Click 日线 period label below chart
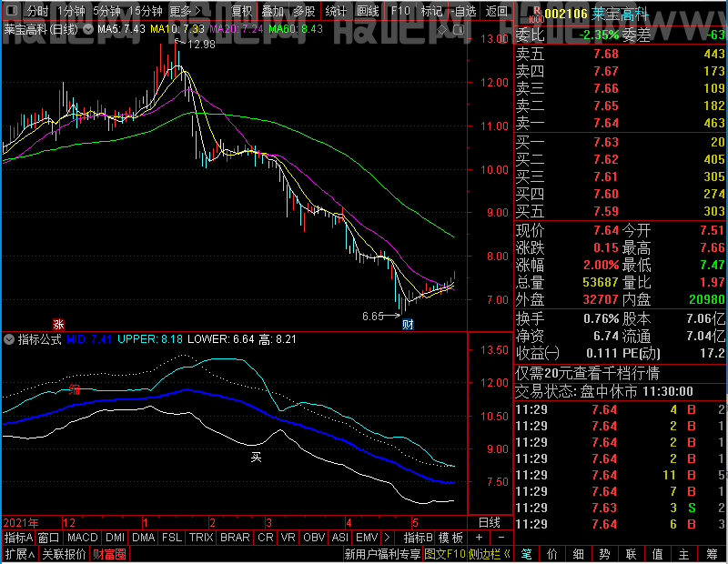The image size is (728, 564). (x=490, y=522)
